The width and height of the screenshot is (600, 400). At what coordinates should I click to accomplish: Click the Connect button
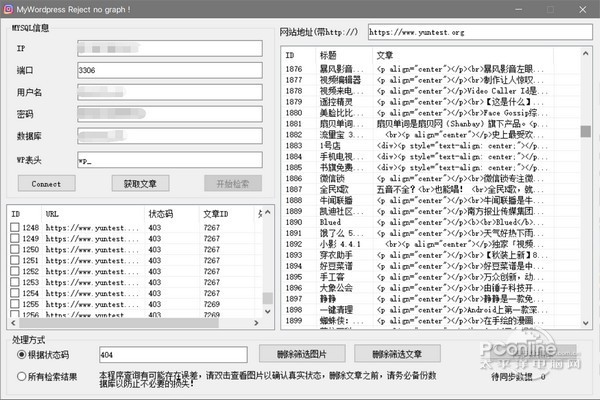[x=46, y=183]
